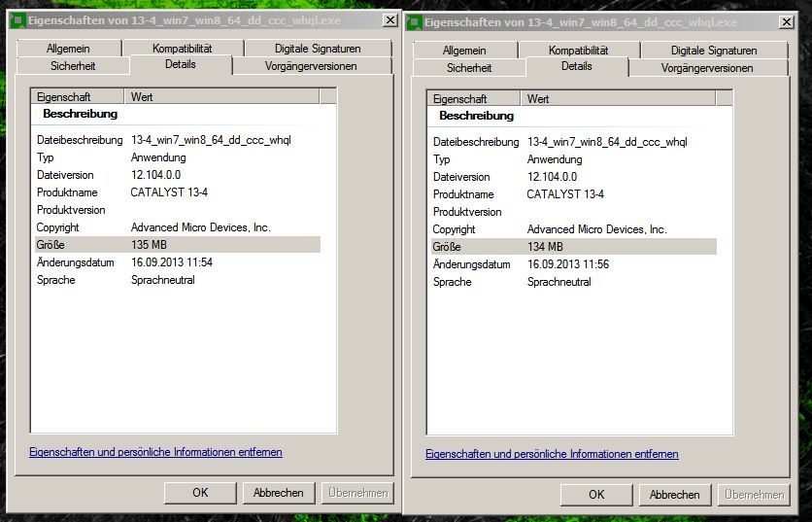Click Abbrechen in the right window
Image resolution: width=812 pixels, height=522 pixels.
675,495
